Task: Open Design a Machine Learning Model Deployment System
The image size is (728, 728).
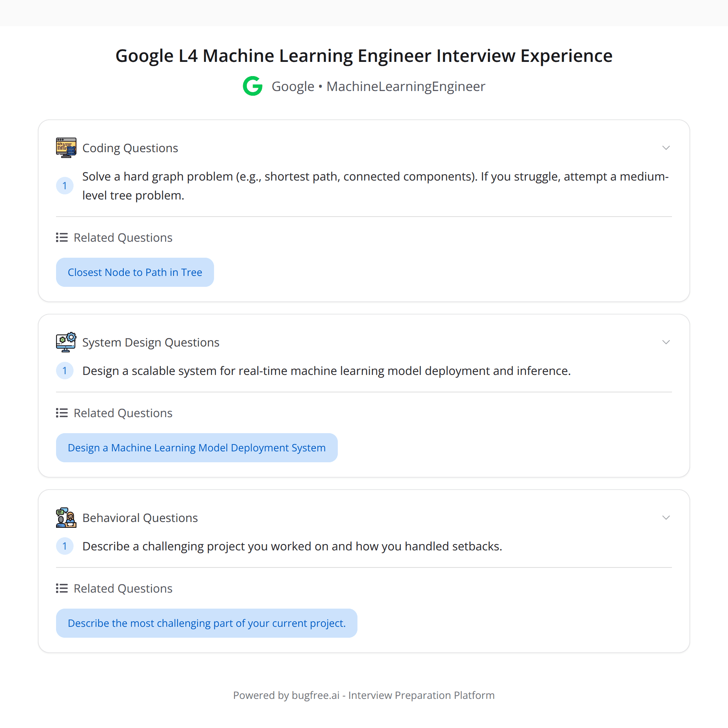Action: click(x=197, y=448)
